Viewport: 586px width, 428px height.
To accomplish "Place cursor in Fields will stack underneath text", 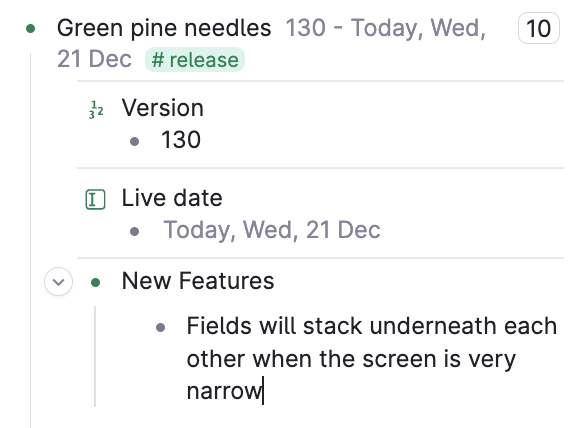I will (371, 358).
